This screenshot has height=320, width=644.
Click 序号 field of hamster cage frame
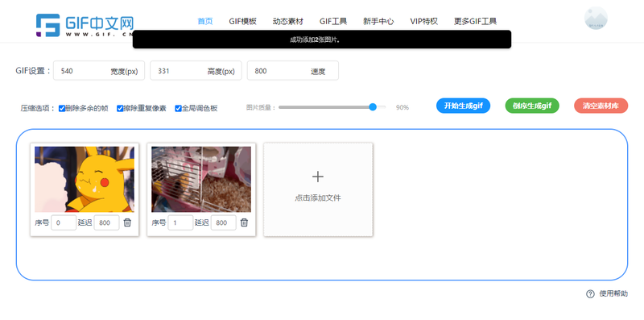180,222
